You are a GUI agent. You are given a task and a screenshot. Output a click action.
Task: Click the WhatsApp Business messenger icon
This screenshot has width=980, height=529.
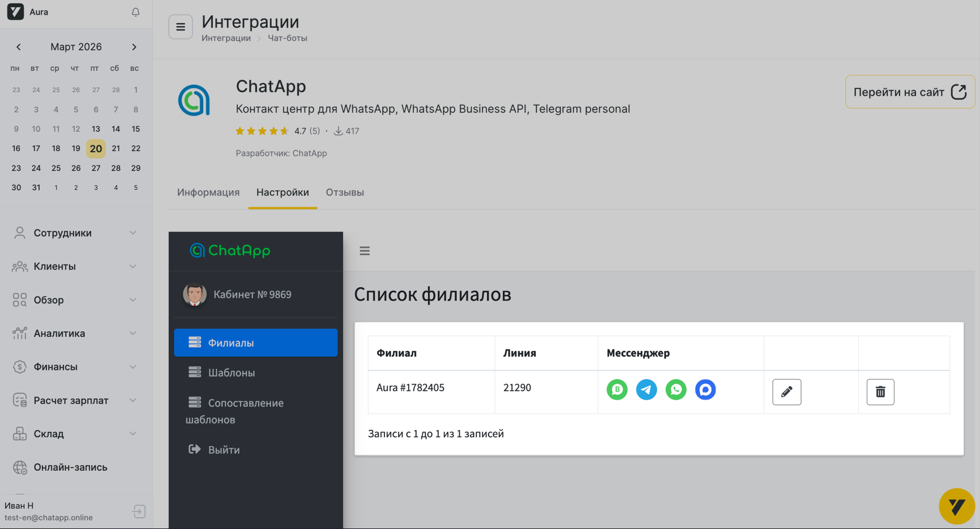coord(617,390)
